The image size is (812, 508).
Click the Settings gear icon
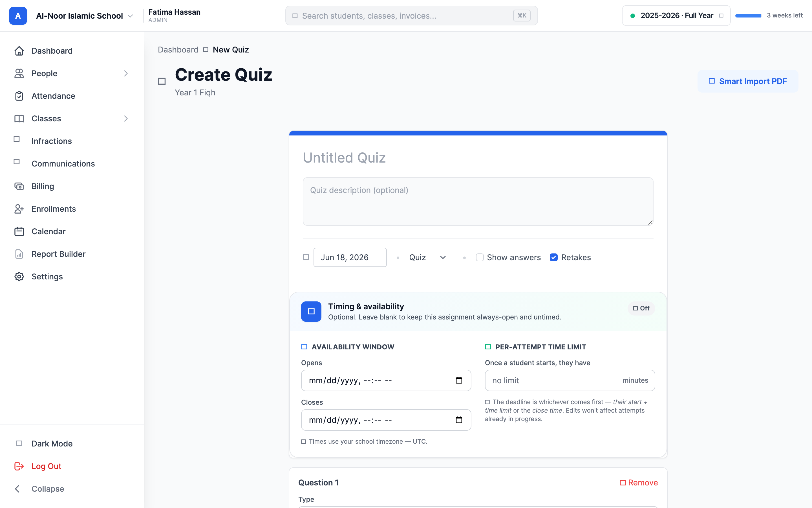[x=19, y=276]
